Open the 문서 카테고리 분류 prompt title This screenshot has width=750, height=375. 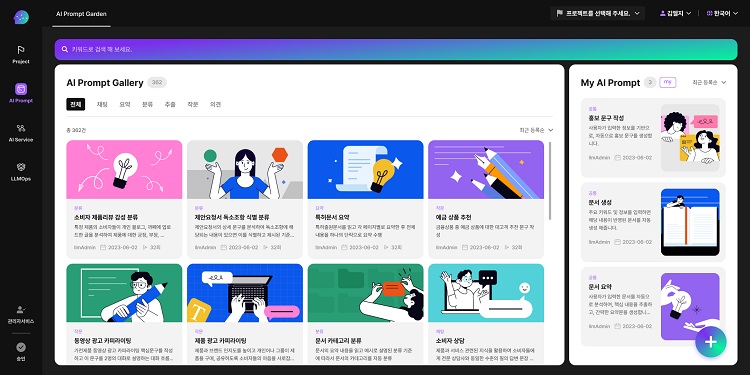click(338, 341)
